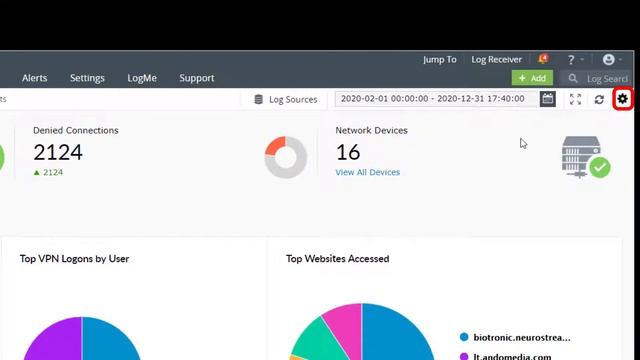Click View All Devices link
The height and width of the screenshot is (360, 640).
point(367,172)
